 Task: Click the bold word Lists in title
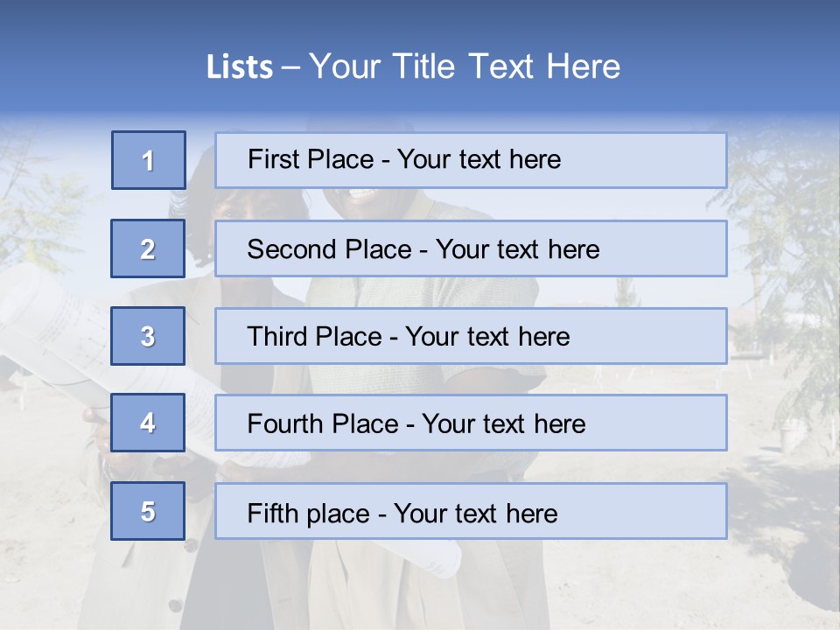click(x=240, y=67)
